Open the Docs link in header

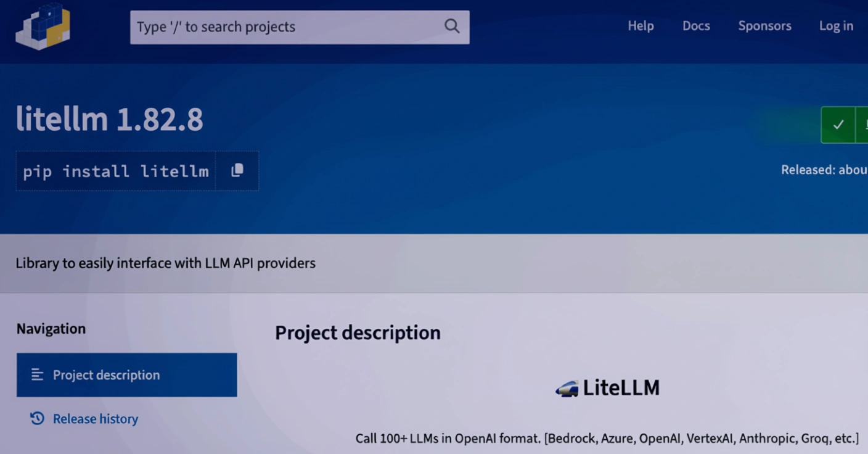(x=696, y=26)
